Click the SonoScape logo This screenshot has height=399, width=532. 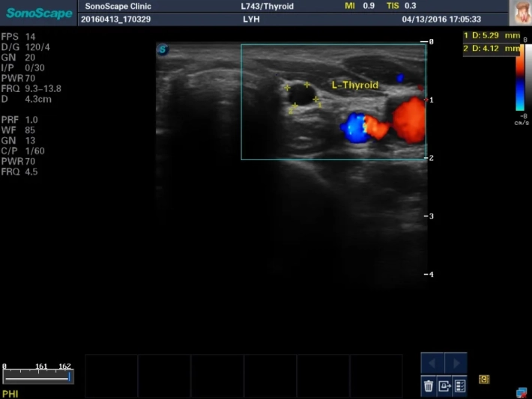38,13
